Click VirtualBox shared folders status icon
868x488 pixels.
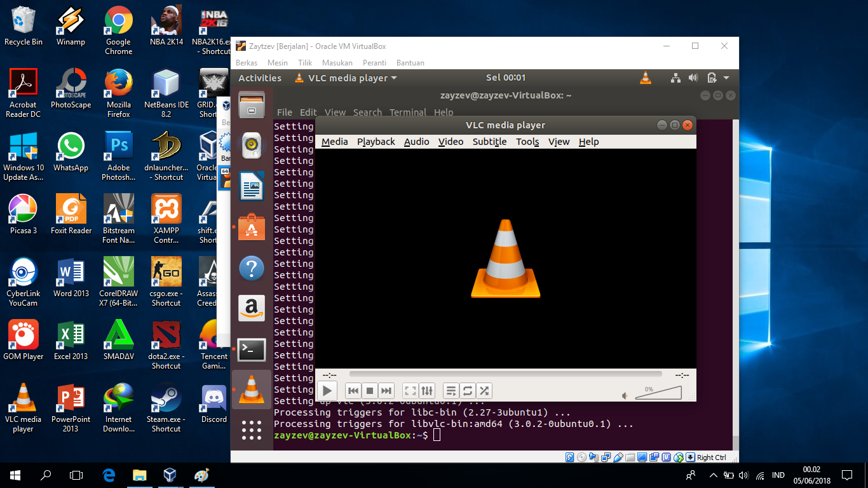point(630,457)
